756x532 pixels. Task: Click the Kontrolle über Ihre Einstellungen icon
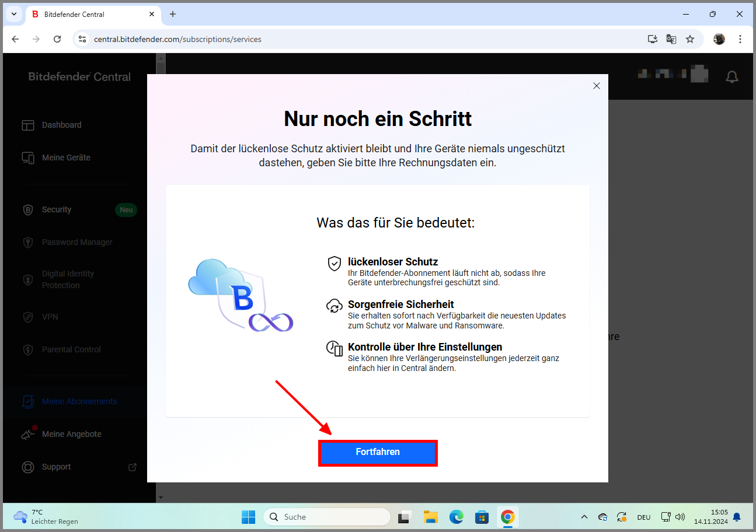coord(334,348)
